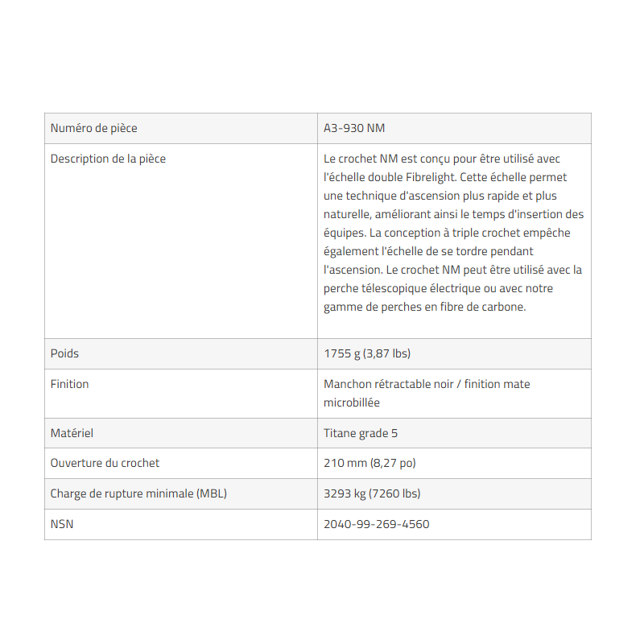Select the breaking load value 3293 kg

[346, 493]
